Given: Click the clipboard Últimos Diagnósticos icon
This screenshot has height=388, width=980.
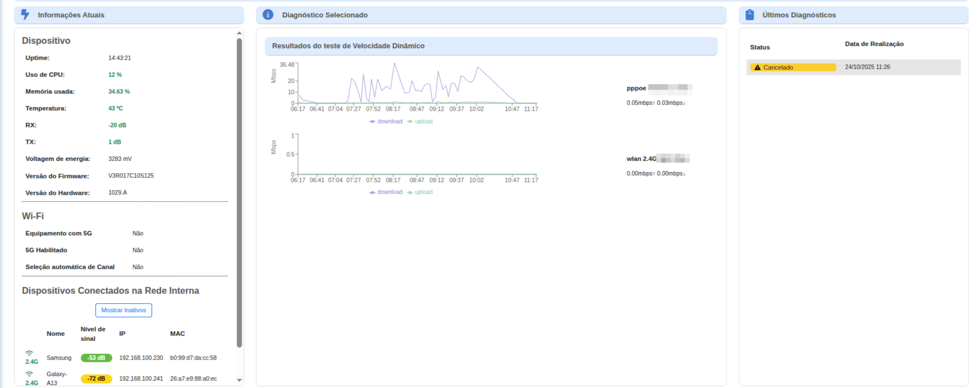Looking at the screenshot, I should (749, 15).
